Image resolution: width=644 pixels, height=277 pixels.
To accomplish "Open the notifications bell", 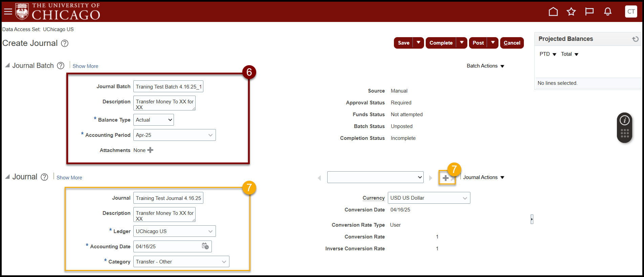I will 608,12.
